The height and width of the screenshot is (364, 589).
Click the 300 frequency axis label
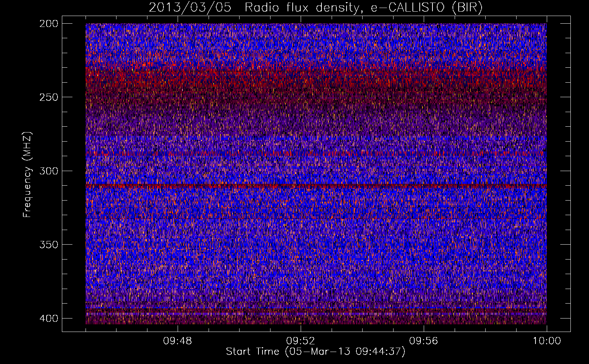(48, 171)
